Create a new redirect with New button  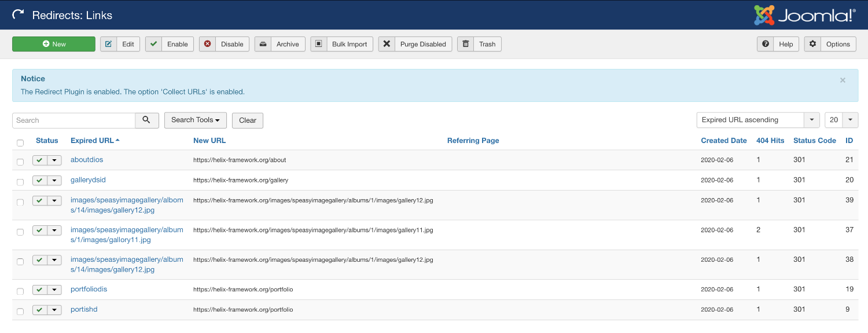coord(54,44)
